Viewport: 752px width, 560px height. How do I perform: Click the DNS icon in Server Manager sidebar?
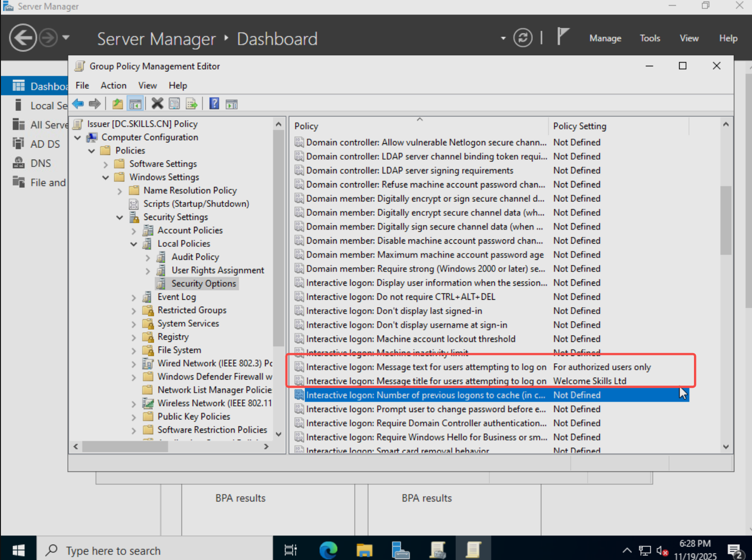[19, 163]
